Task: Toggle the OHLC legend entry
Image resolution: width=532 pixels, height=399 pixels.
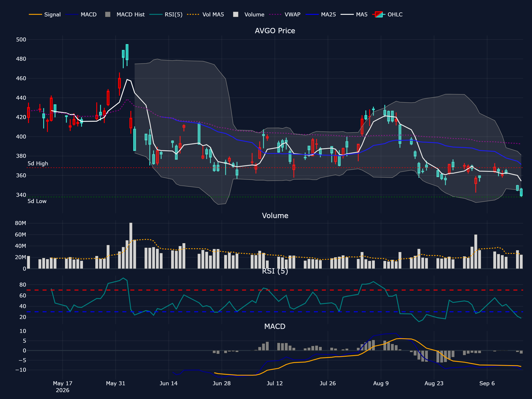Action: pyautogui.click(x=387, y=14)
